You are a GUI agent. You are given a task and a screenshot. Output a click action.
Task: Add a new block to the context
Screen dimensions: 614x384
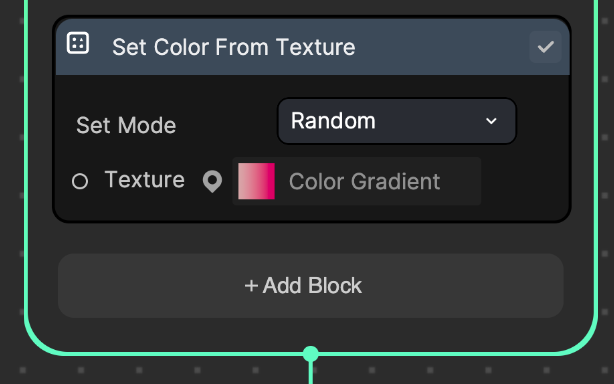click(311, 286)
